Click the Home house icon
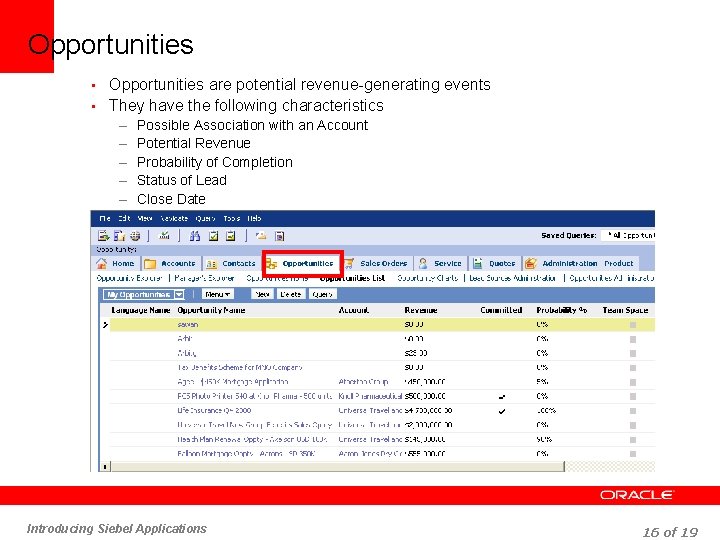Screen dimensions: 720x540 point(101,263)
